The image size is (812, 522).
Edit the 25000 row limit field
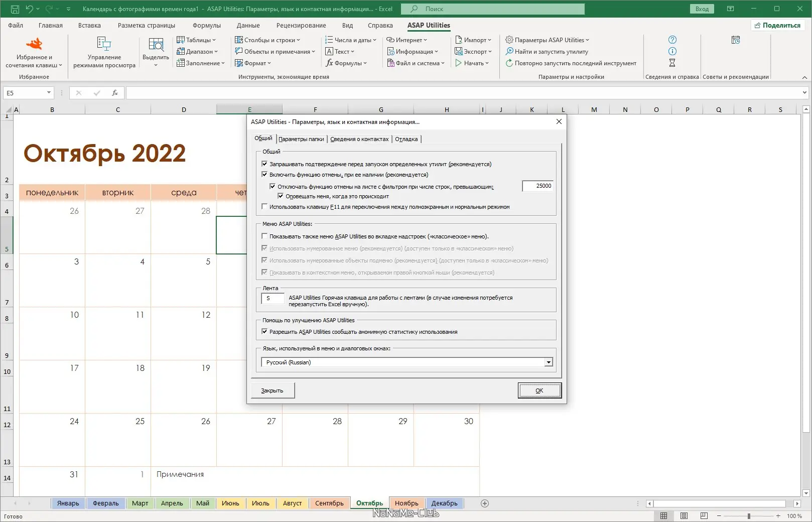[x=537, y=186]
